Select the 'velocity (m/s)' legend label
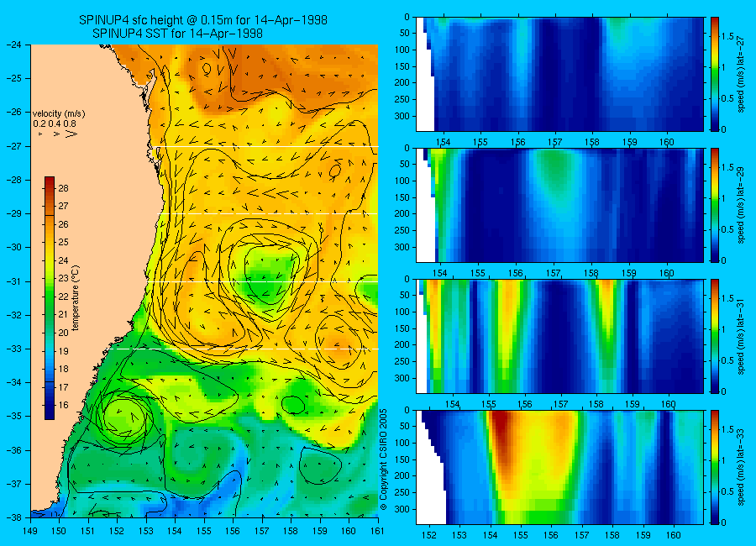756x546 pixels. (59, 114)
